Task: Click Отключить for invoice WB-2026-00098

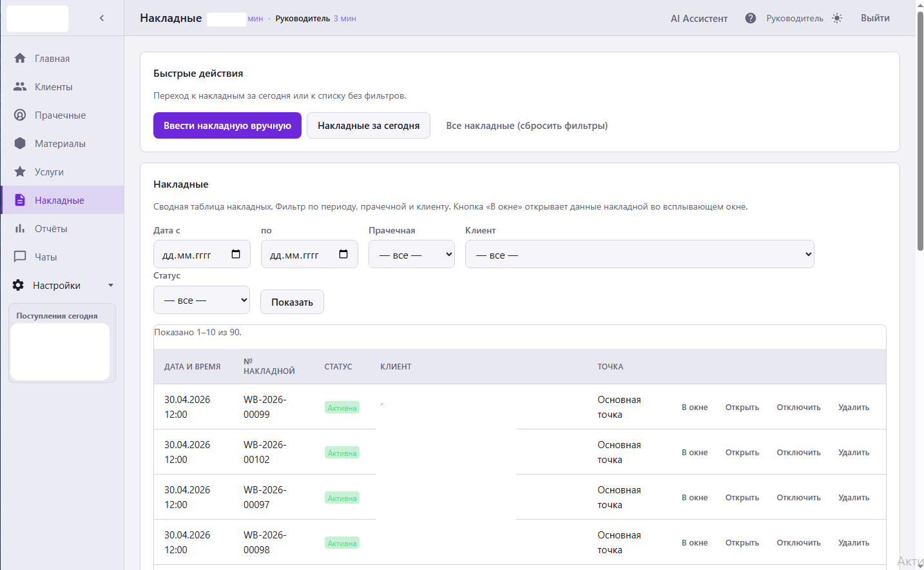Action: pos(798,542)
